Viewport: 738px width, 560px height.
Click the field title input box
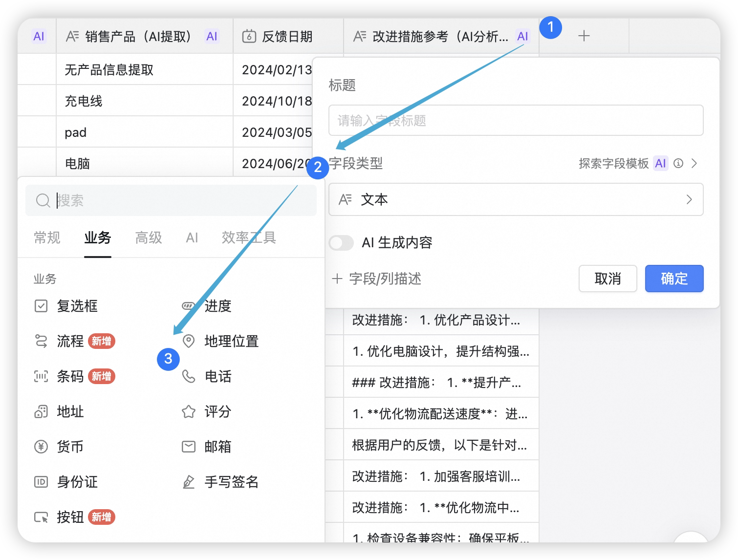click(516, 120)
